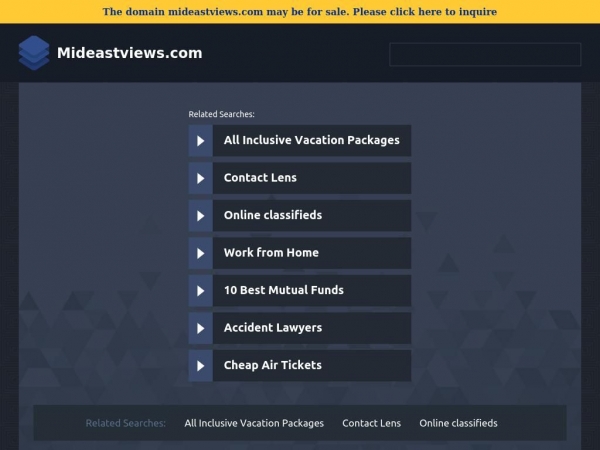Screen dimensions: 600x450
Task: Click arrow icon beside 10 Best Mutual Funds
Action: (x=201, y=290)
